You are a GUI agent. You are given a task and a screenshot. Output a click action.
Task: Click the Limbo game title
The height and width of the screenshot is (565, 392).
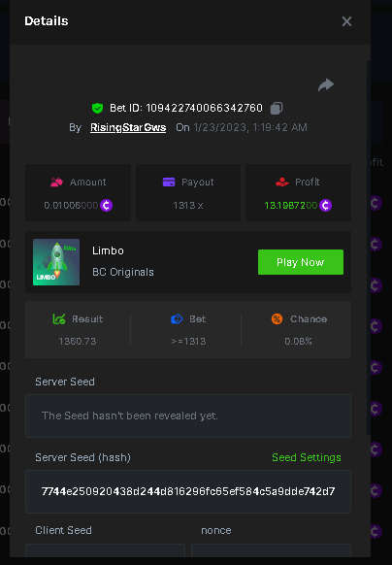[108, 250]
